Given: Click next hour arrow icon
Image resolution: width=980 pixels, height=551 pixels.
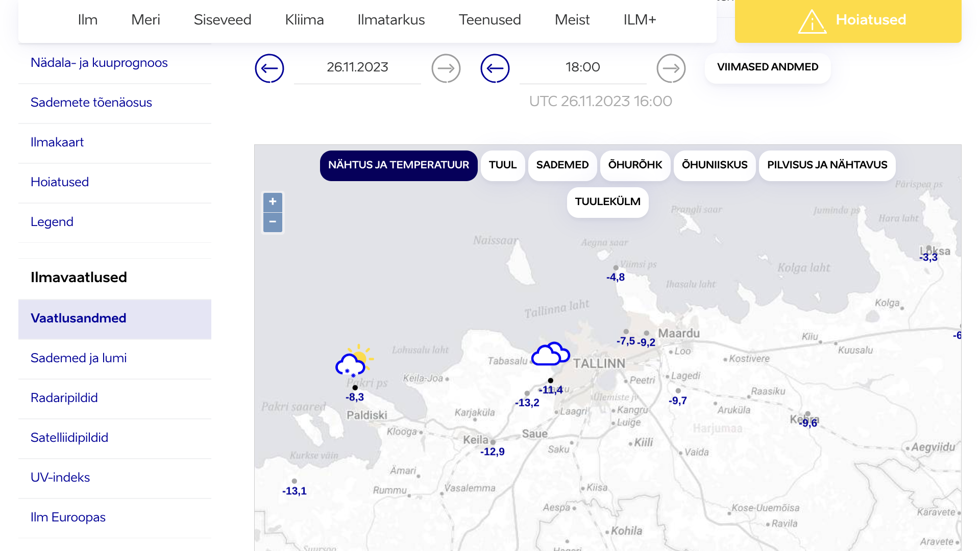Looking at the screenshot, I should [671, 68].
